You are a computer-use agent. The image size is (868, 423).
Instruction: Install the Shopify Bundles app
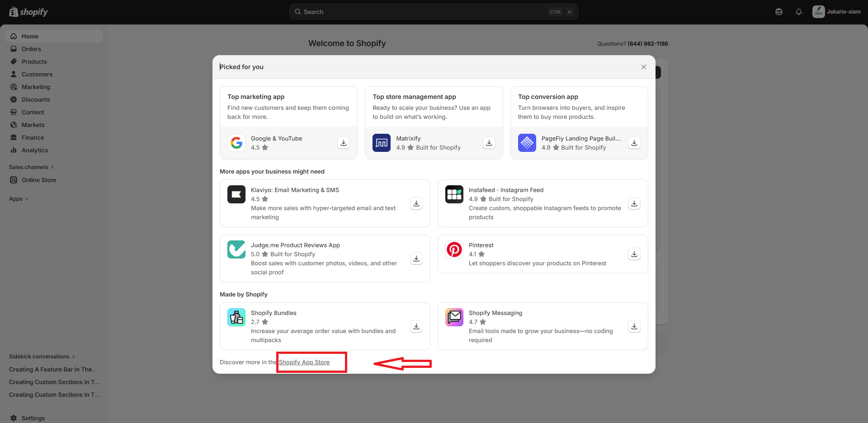pos(416,326)
